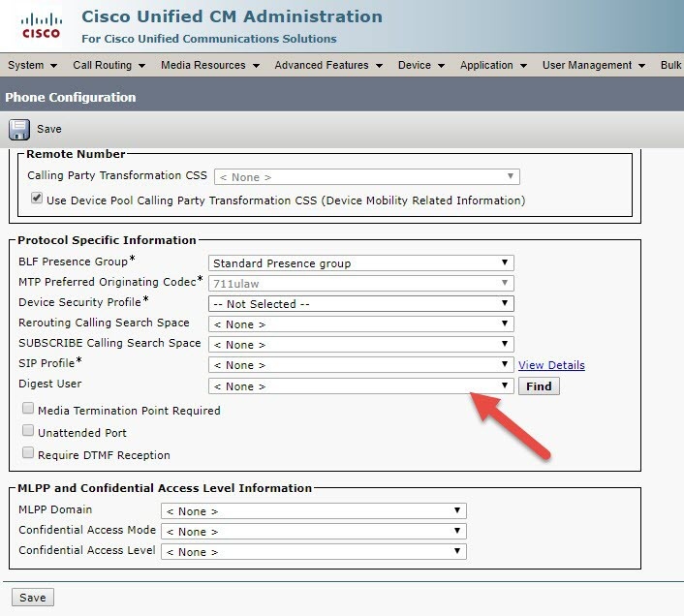Expand Confidential Access Mode dropdown
684x616 pixels.
pyautogui.click(x=314, y=532)
